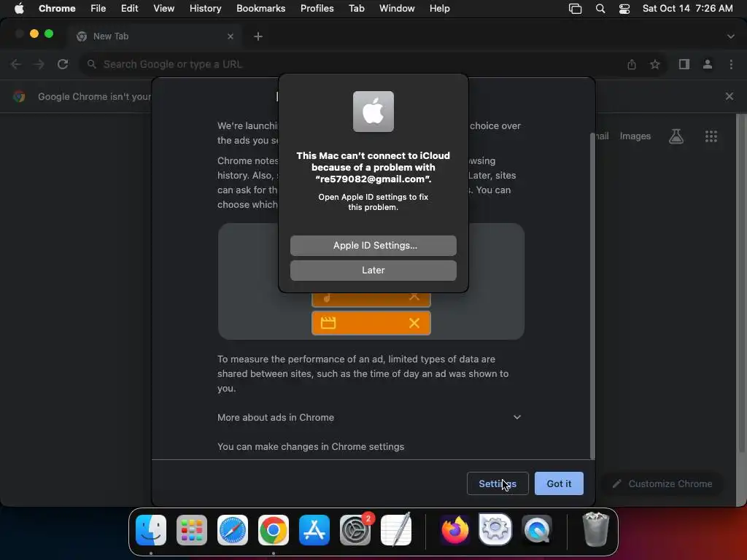The width and height of the screenshot is (747, 560).
Task: Open the History menu
Action: (x=205, y=8)
